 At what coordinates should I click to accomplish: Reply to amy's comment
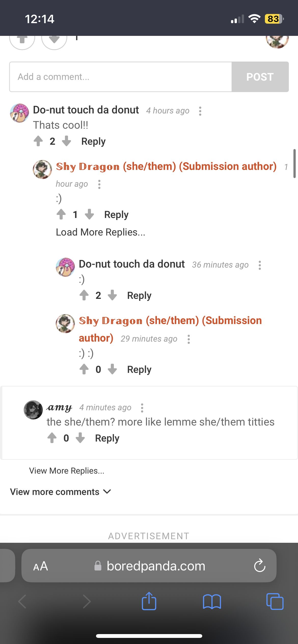pos(107,438)
